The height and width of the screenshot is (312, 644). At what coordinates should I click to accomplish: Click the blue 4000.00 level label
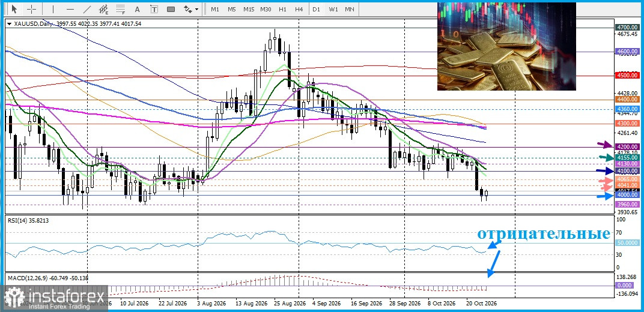click(627, 195)
